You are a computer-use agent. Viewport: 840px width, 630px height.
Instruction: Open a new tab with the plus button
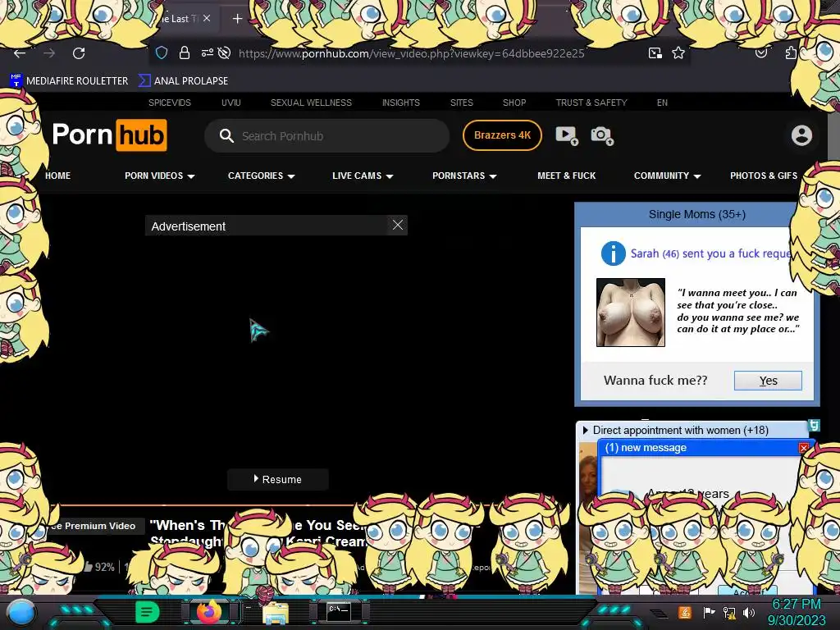(237, 19)
